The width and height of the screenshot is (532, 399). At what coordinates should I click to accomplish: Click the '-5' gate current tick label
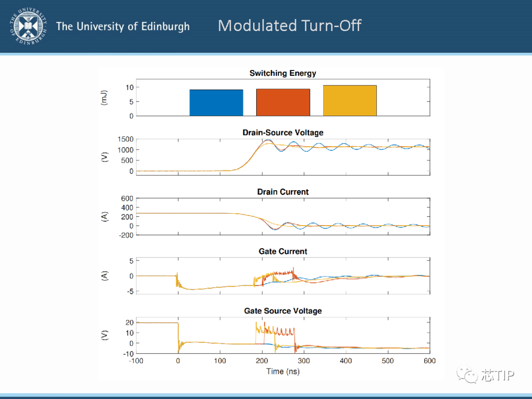click(130, 292)
